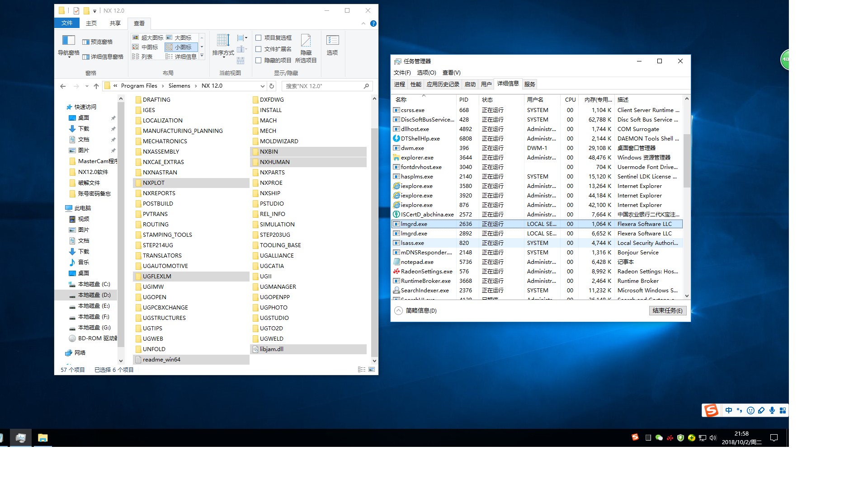Switch to the Home ribbon tab
868x488 pixels.
(x=91, y=23)
